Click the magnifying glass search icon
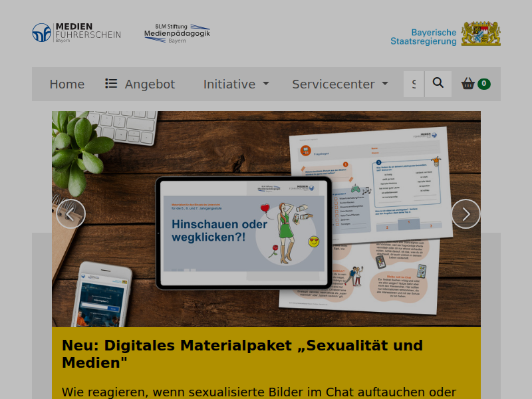 tap(438, 84)
